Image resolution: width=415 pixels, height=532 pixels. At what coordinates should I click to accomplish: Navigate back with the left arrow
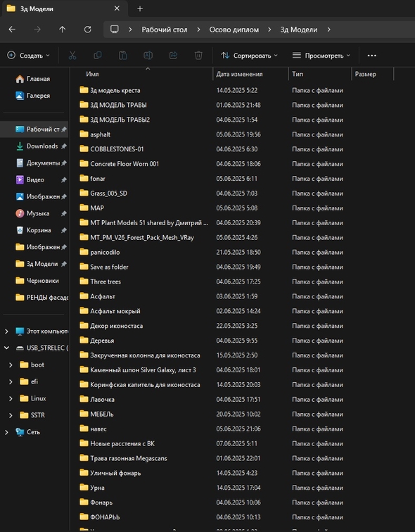pos(12,30)
